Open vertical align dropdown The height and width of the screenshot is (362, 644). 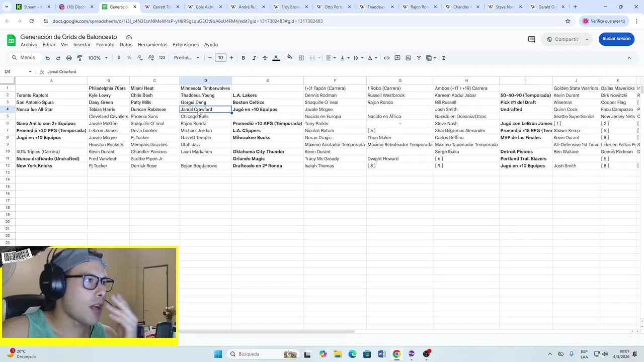[345, 58]
